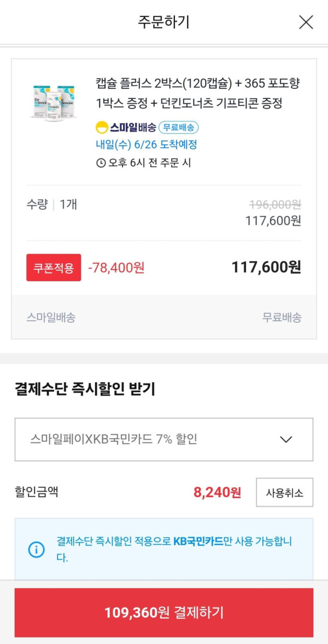
Task: Tap the 수량 1개 quantity label
Action: point(52,205)
